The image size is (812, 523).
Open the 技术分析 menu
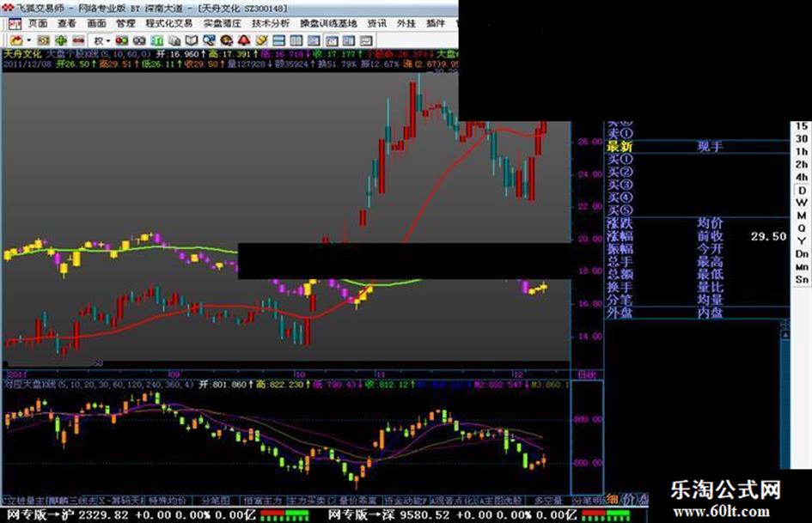coord(271,23)
